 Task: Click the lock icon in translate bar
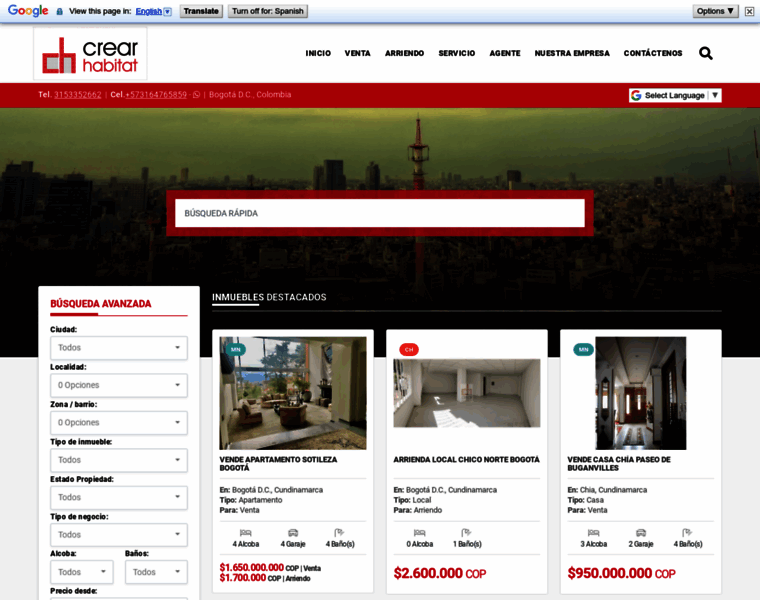point(59,11)
